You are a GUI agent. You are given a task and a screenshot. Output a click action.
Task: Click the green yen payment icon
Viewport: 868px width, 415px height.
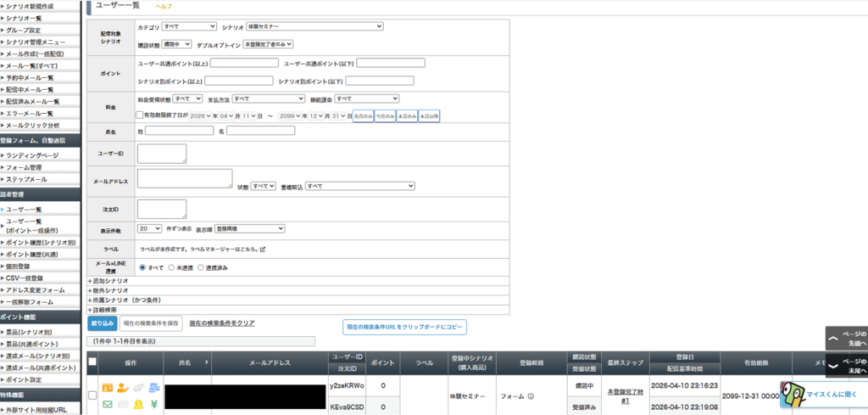click(153, 404)
